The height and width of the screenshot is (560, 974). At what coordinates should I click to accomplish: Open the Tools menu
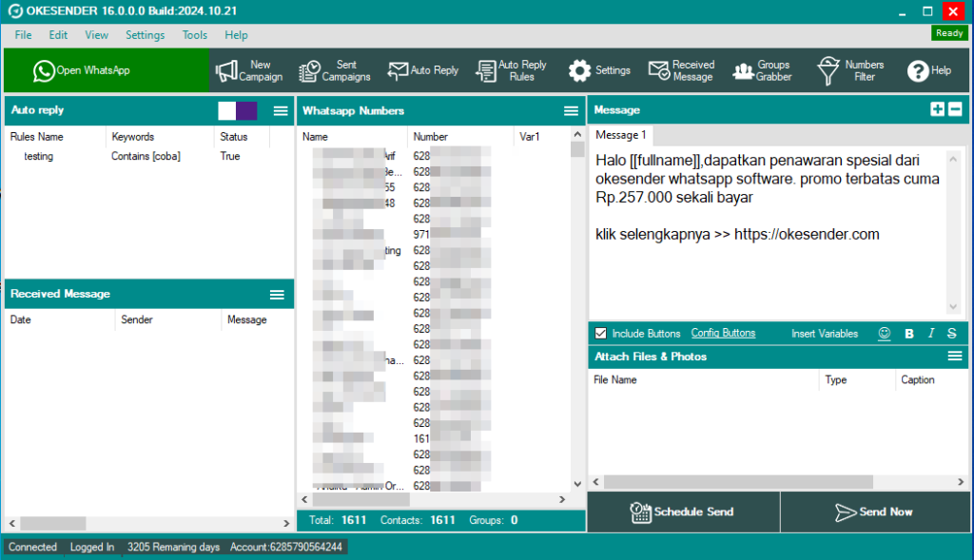(x=195, y=35)
